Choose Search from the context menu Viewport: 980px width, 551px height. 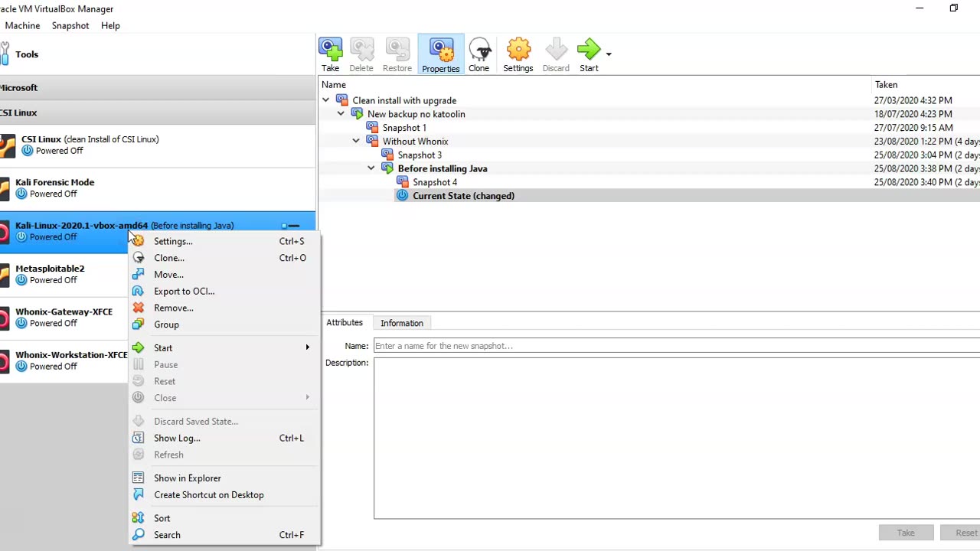tap(224, 535)
